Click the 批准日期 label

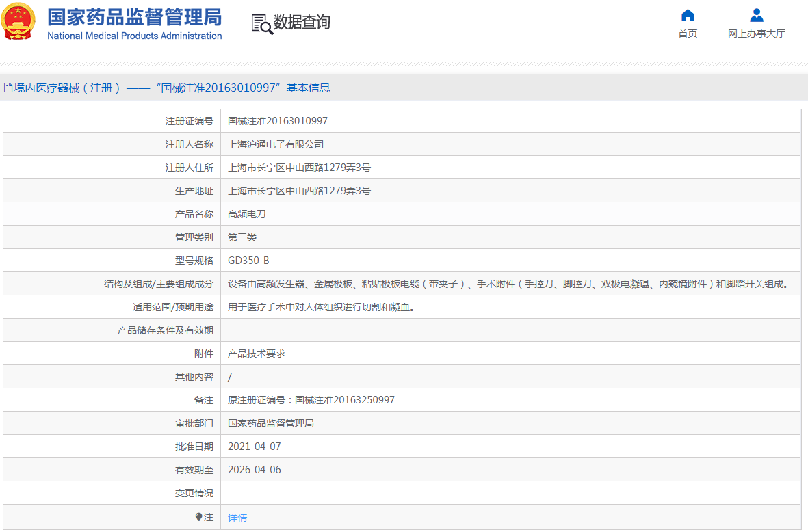194,447
